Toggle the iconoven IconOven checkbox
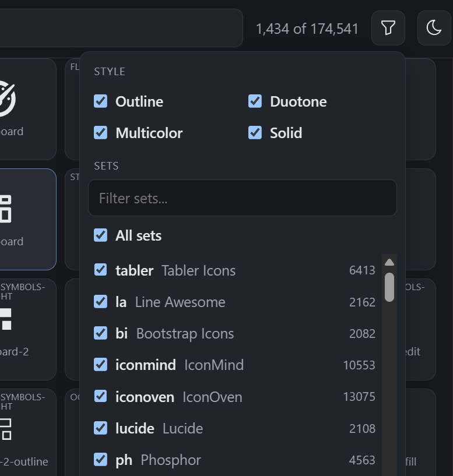This screenshot has height=476, width=453. [x=100, y=396]
